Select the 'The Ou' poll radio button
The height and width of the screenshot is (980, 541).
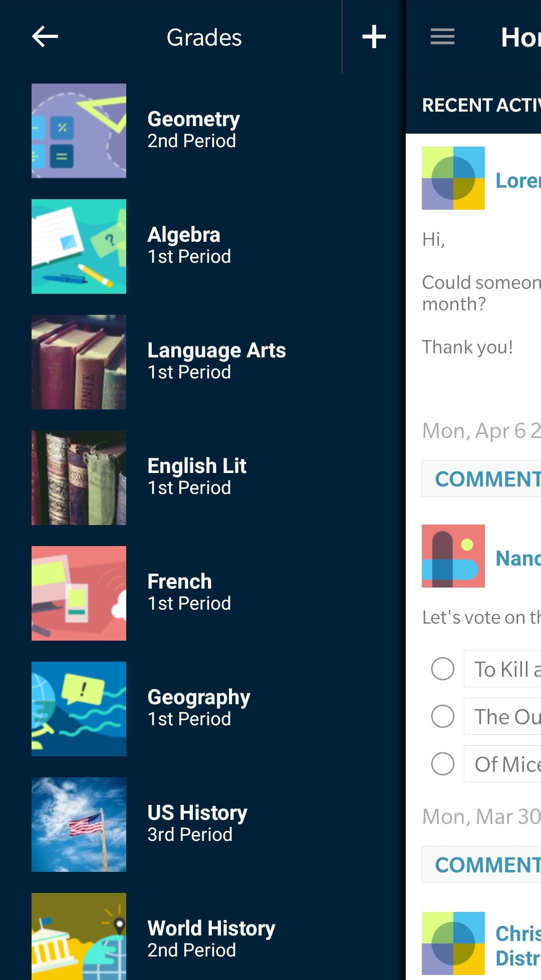pyautogui.click(x=443, y=716)
